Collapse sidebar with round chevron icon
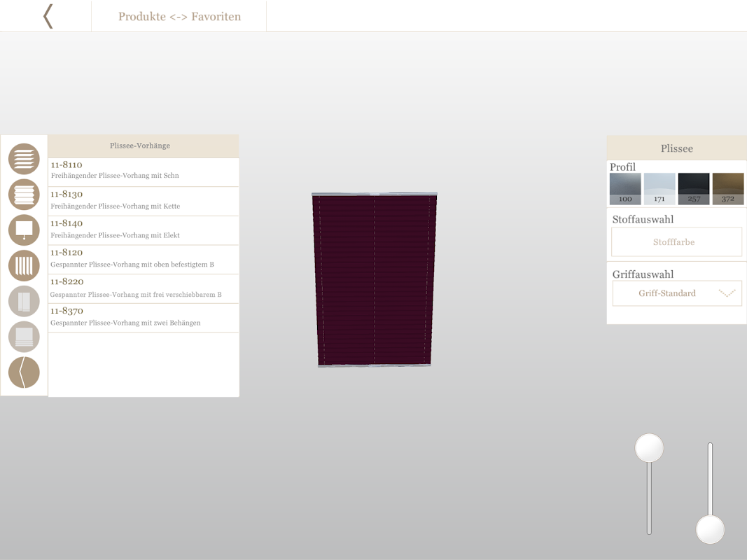This screenshot has width=747, height=560. [x=24, y=372]
